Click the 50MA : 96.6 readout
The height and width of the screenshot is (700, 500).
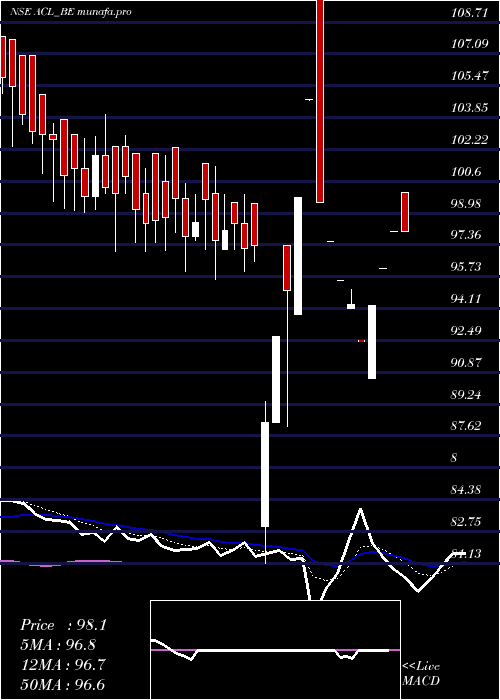(63, 685)
